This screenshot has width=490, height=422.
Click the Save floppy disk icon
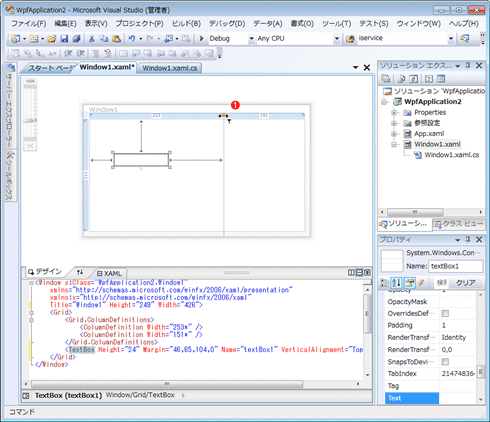click(64, 39)
